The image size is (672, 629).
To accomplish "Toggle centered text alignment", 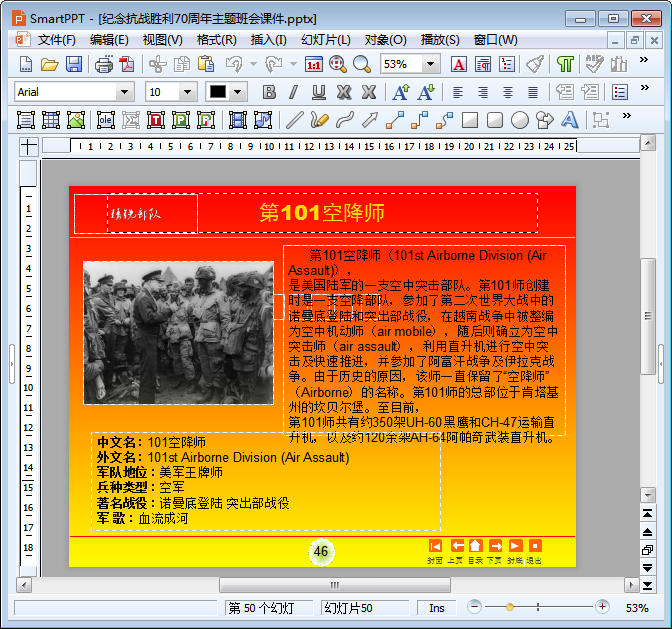I will tap(508, 92).
